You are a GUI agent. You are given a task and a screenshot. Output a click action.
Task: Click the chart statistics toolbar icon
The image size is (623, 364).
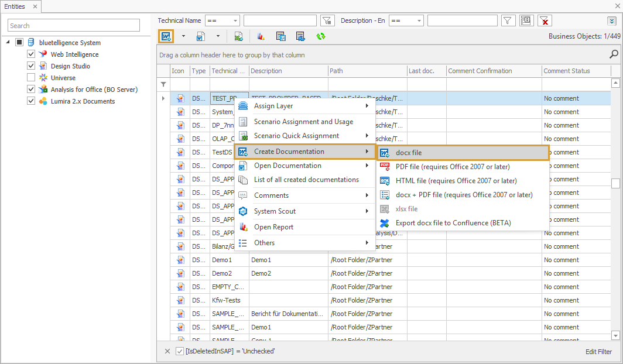tap(260, 36)
